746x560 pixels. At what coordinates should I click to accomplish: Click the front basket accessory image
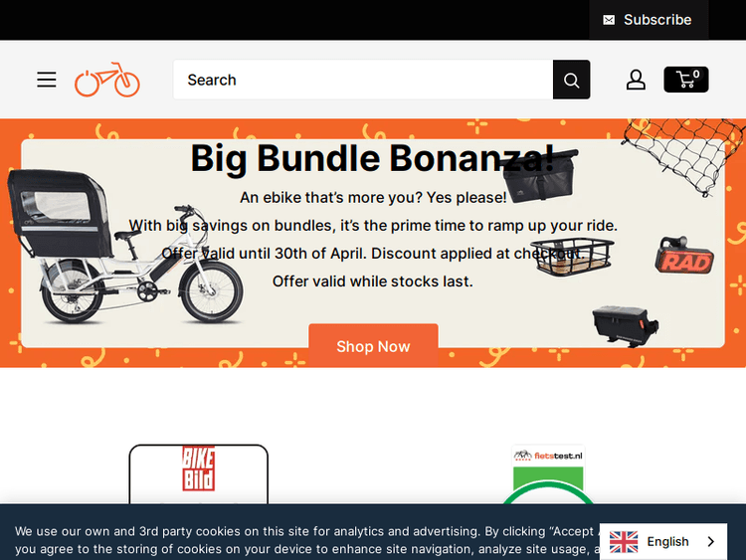click(x=572, y=258)
